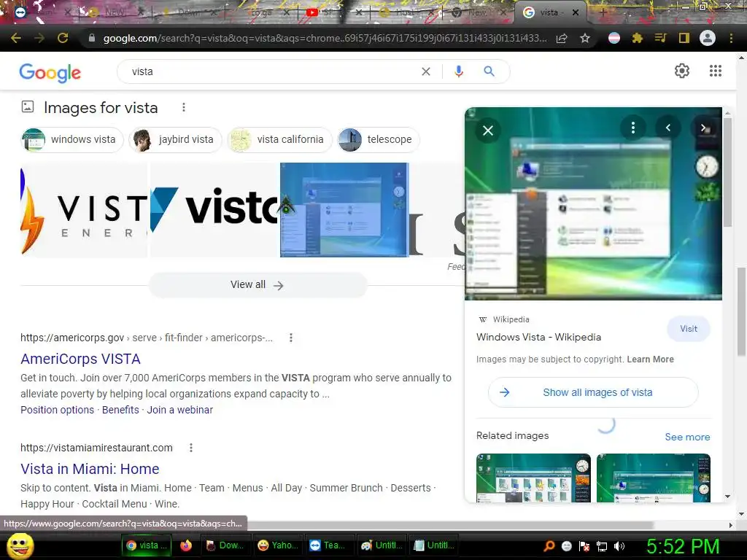This screenshot has width=747, height=560.
Task: Click the Google logo
Action: pyautogui.click(x=50, y=72)
